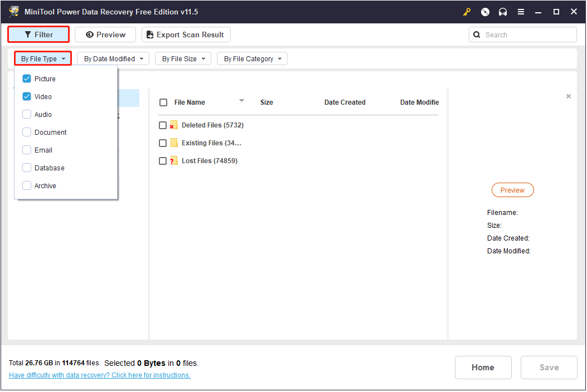Click Export Scan Result button

[x=186, y=35]
